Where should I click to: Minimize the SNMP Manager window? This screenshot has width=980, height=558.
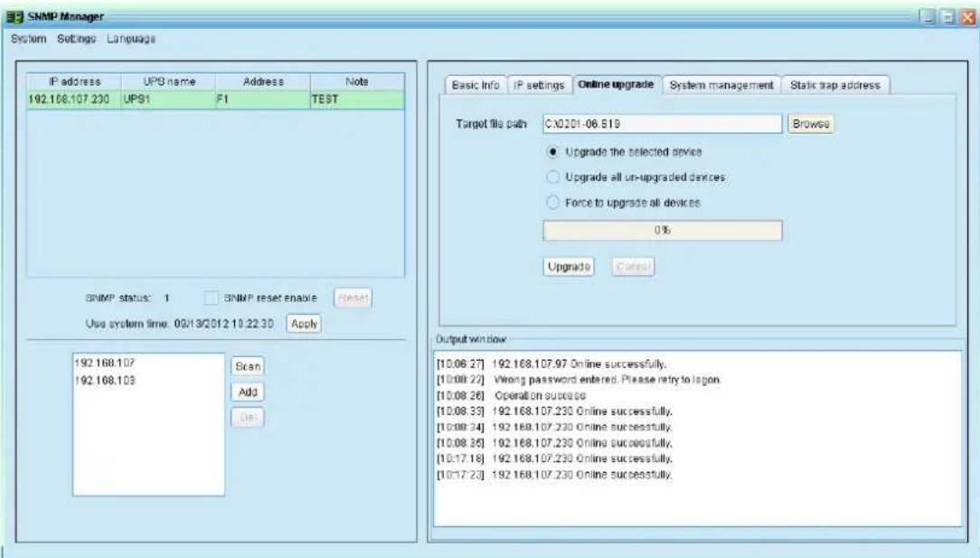coord(929,17)
